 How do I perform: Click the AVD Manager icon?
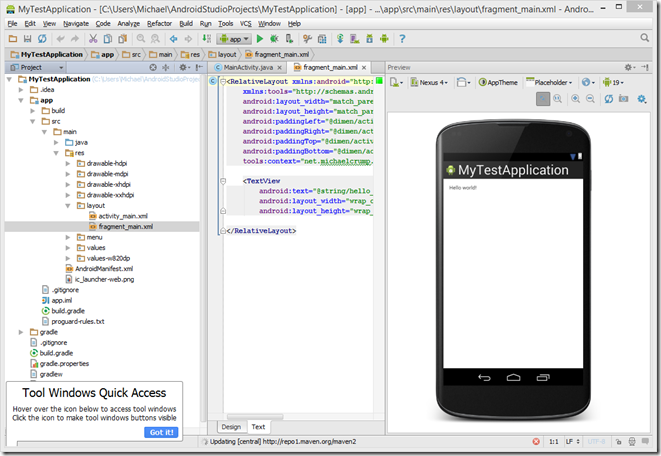pos(355,39)
